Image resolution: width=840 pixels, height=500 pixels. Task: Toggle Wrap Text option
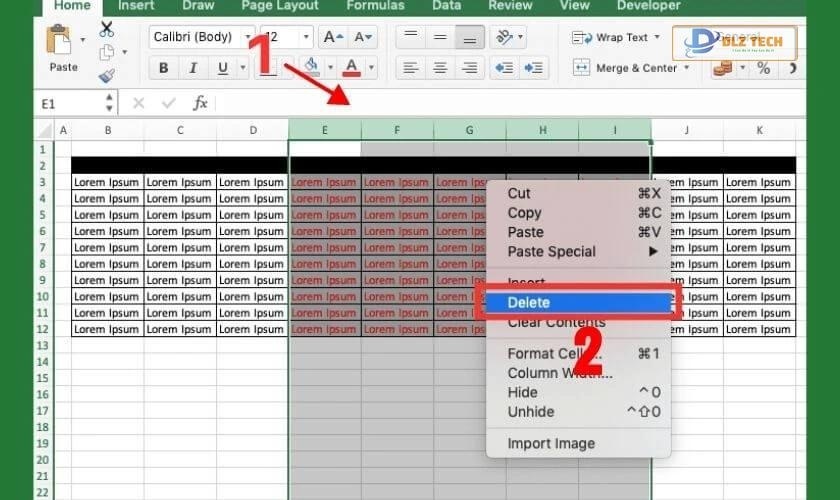coord(612,38)
